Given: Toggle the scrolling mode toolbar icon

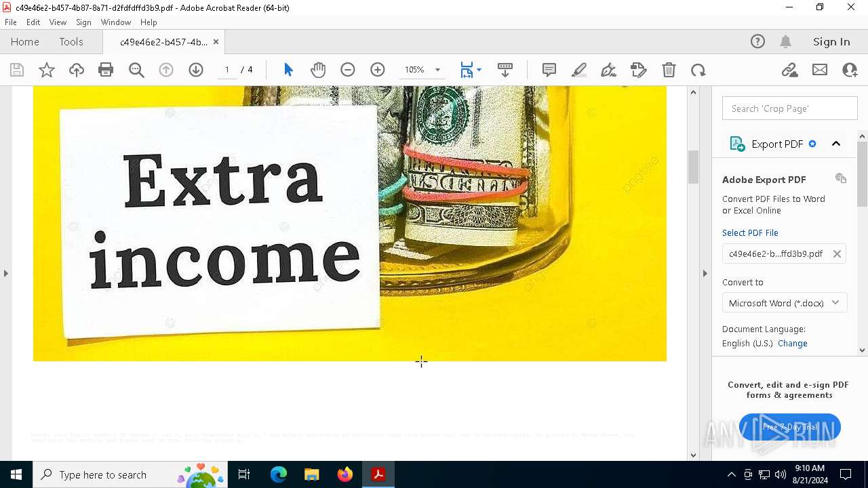Looking at the screenshot, I should (x=505, y=70).
